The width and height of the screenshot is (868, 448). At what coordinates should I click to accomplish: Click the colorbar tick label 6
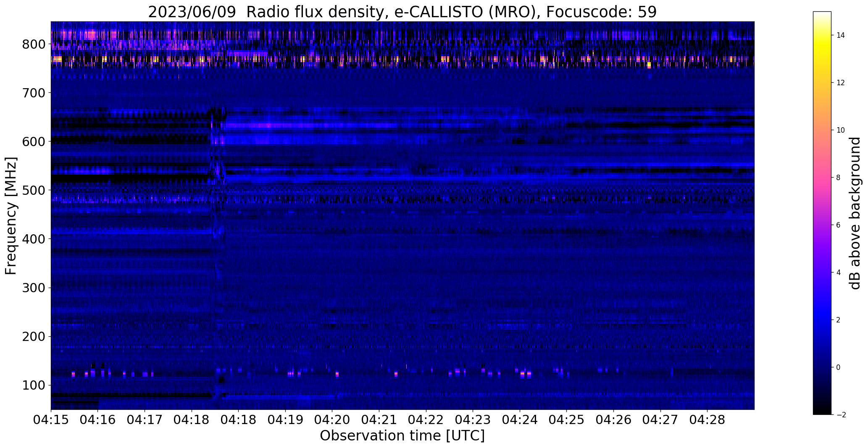[838, 225]
